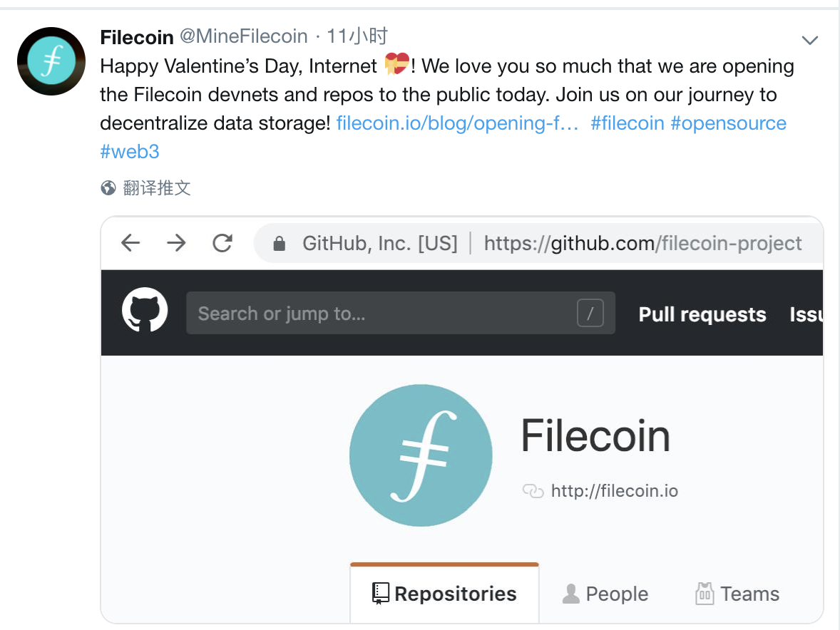Switch to the Repositories tab
The height and width of the screenshot is (630, 840).
(x=444, y=593)
